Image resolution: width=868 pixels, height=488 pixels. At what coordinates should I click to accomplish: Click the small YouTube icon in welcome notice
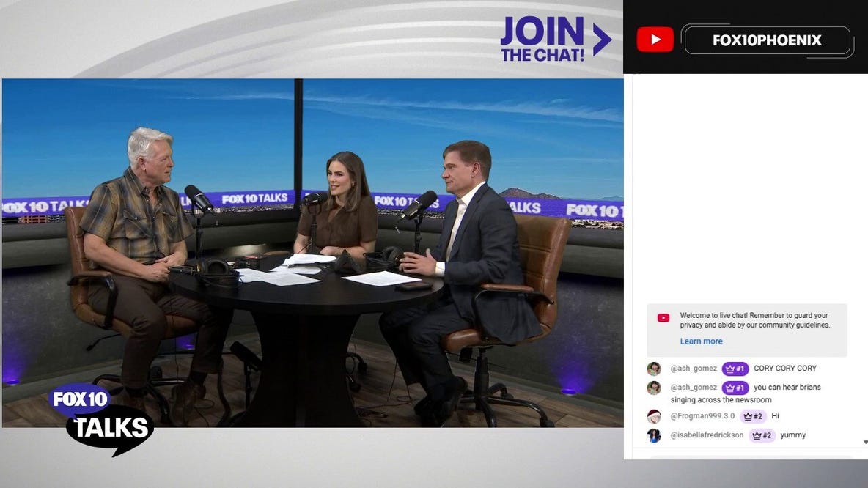tap(663, 318)
